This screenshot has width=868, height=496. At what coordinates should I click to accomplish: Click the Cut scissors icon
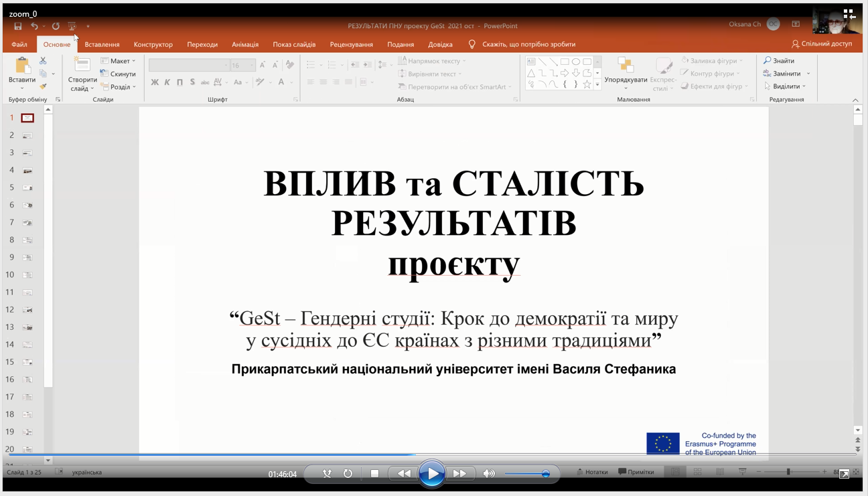[43, 61]
